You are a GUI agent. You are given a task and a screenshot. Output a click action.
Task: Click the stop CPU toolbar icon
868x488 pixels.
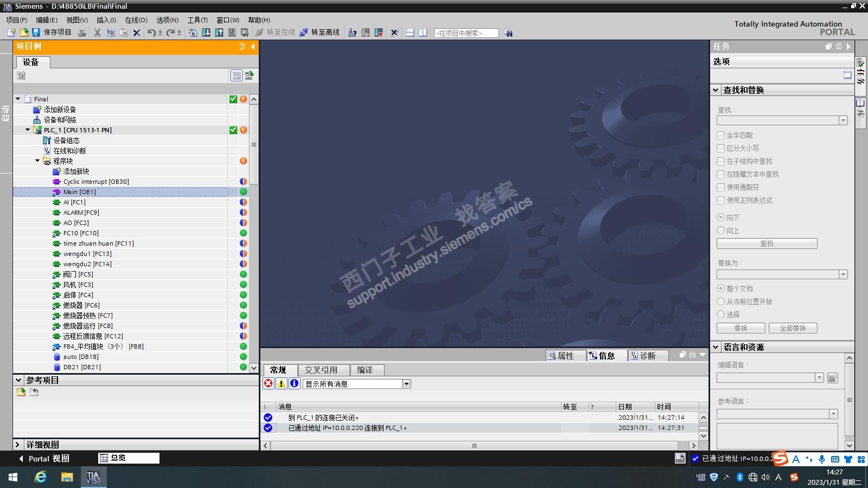point(379,33)
